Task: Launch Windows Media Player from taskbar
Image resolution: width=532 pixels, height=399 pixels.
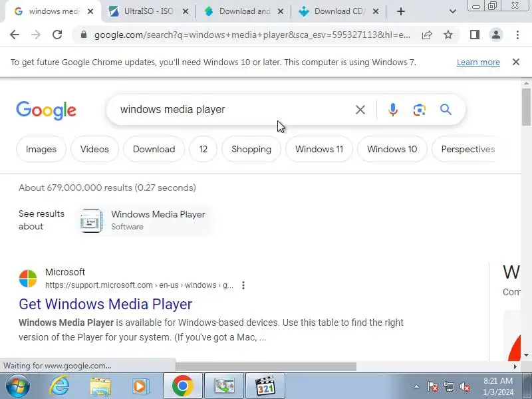Action: 140,386
